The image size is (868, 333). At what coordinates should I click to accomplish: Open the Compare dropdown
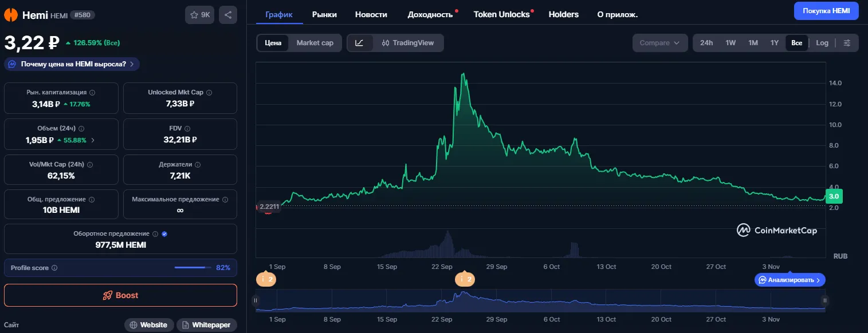click(660, 43)
